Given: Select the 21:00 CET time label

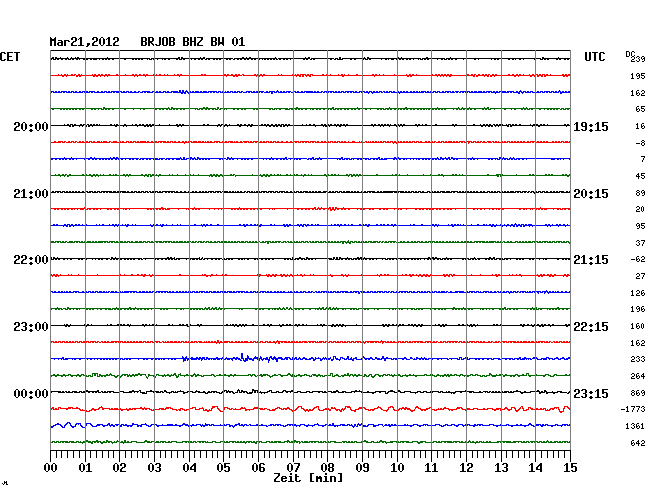Looking at the screenshot, I should pos(31,194).
